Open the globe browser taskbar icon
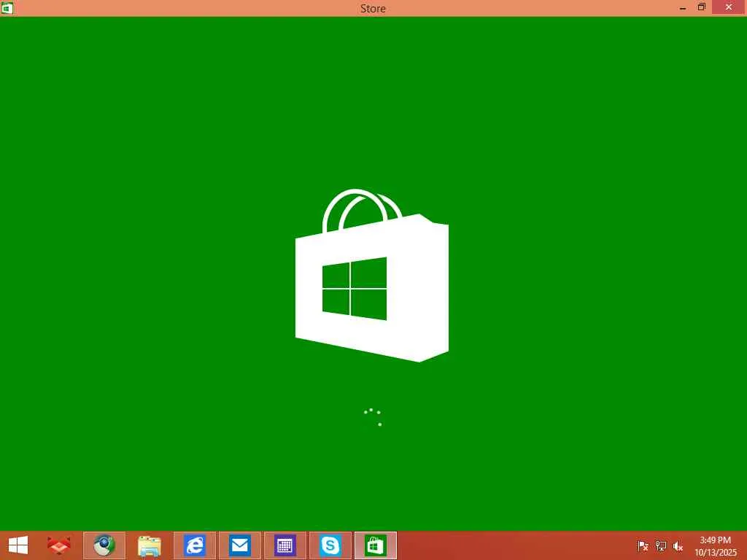747x560 pixels. click(104, 545)
